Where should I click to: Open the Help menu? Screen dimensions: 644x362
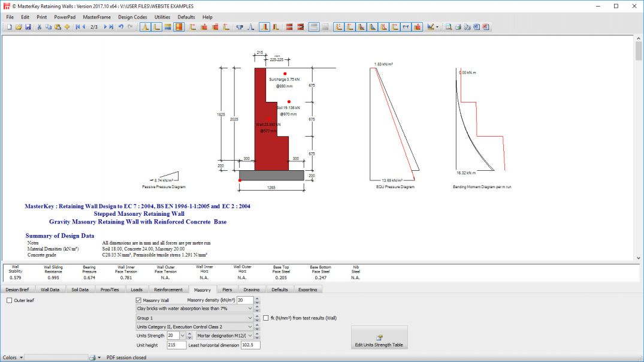[207, 17]
